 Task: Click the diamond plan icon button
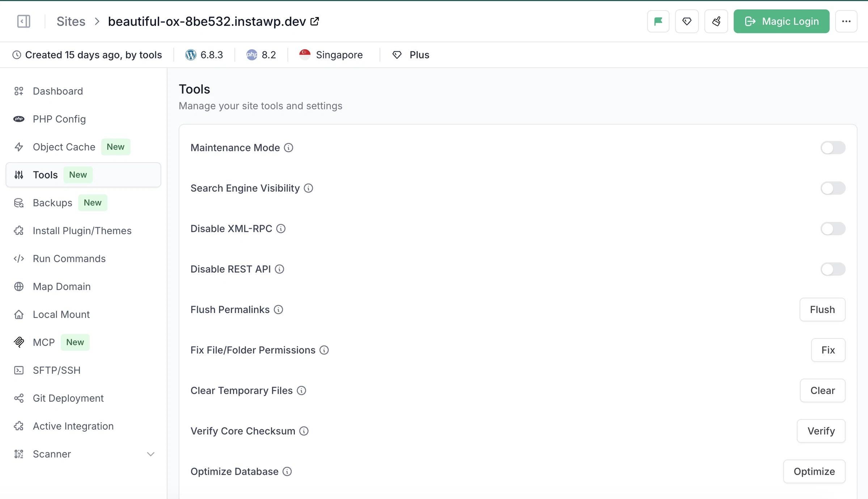[687, 21]
